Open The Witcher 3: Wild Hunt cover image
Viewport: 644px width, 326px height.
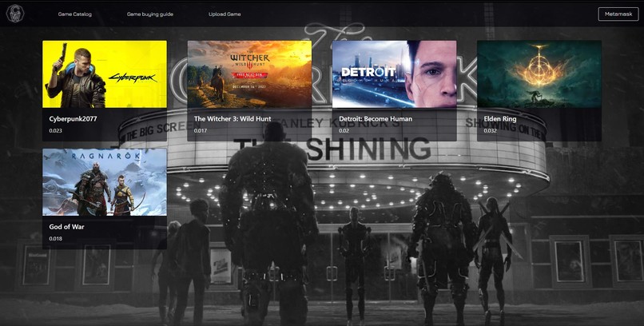pyautogui.click(x=249, y=74)
